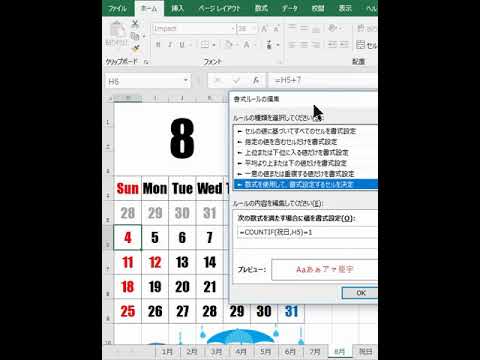The height and width of the screenshot is (360, 480).
Task: Click the formula bar Cancel X icon
Action: coord(218,80)
